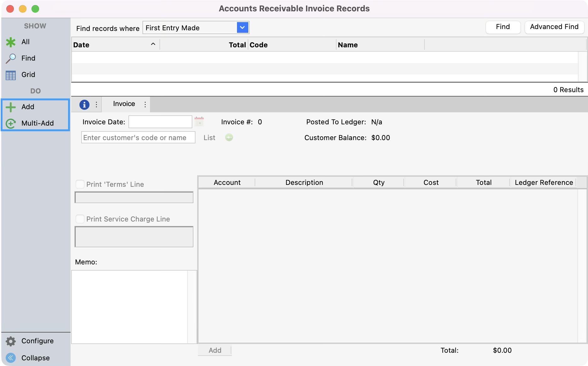Open the options dots next to info icon
This screenshot has height=366, width=588.
(x=96, y=104)
